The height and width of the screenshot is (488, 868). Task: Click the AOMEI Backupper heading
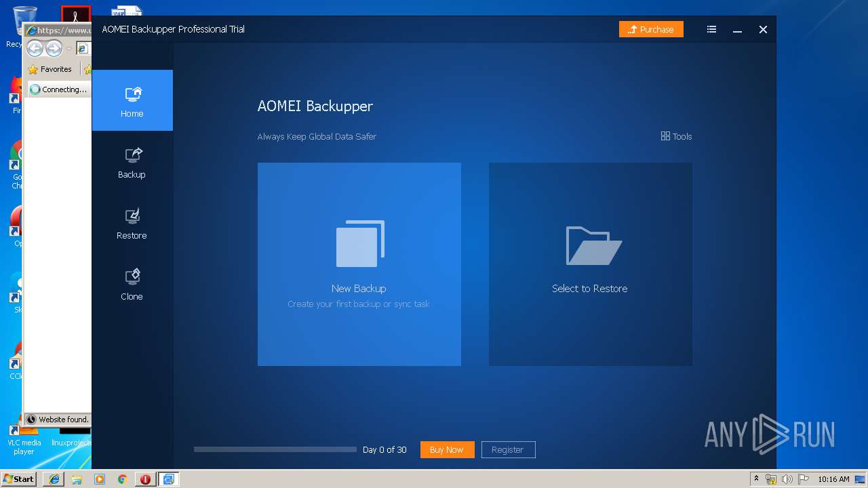click(315, 106)
